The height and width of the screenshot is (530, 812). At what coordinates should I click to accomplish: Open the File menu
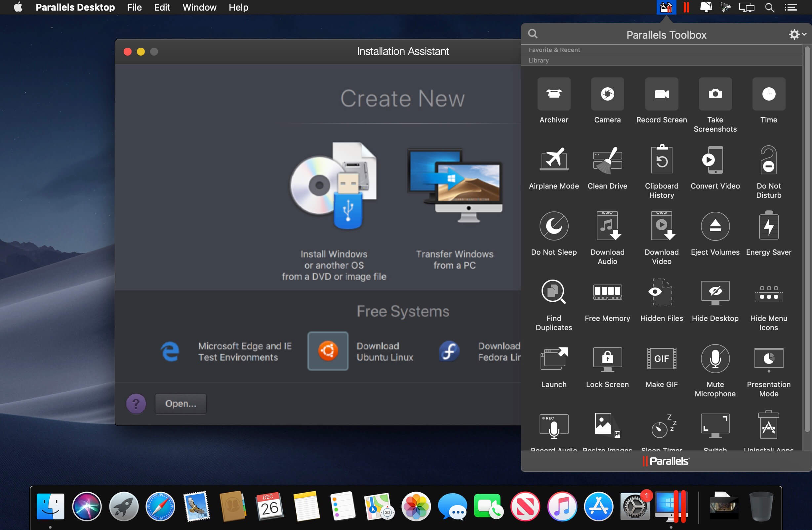[134, 7]
